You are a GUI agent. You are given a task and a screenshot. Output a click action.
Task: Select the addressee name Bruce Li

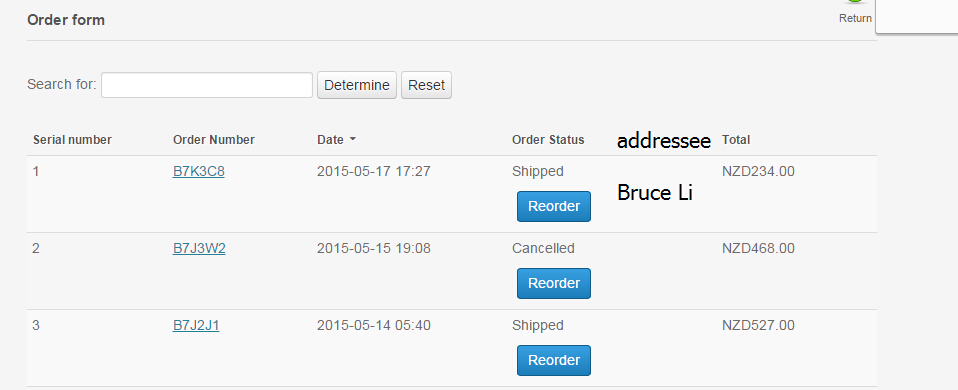(x=655, y=193)
